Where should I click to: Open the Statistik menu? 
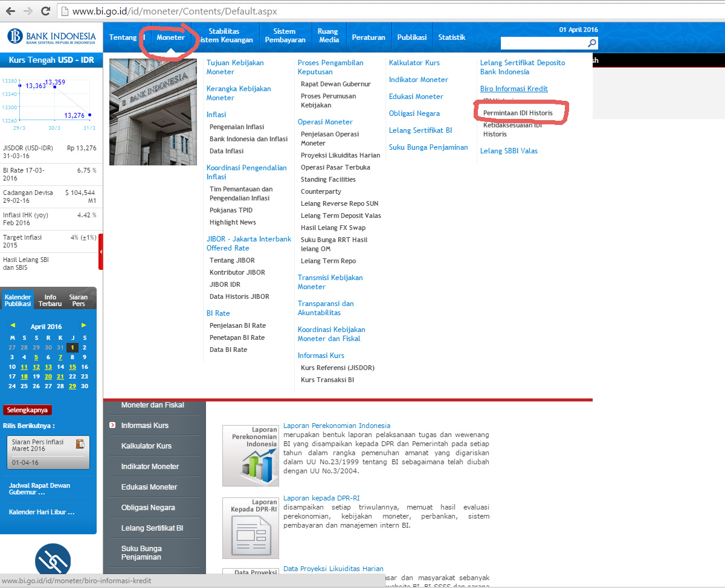[x=451, y=37]
